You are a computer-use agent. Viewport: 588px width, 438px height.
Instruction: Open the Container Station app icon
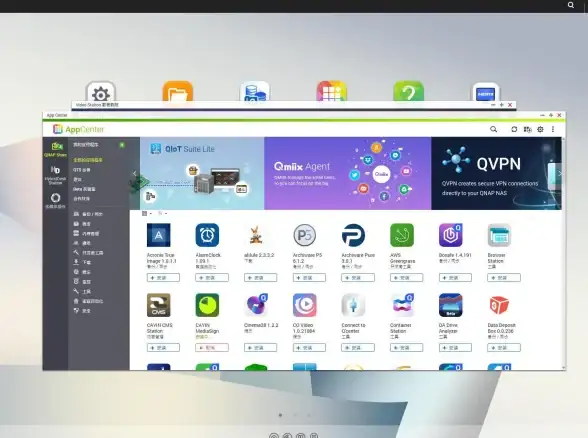pyautogui.click(x=402, y=305)
